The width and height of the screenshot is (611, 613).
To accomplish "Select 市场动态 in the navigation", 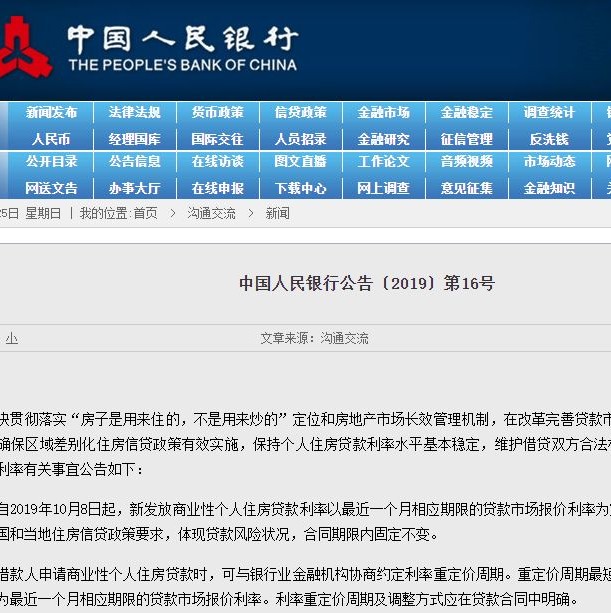I will coord(550,161).
